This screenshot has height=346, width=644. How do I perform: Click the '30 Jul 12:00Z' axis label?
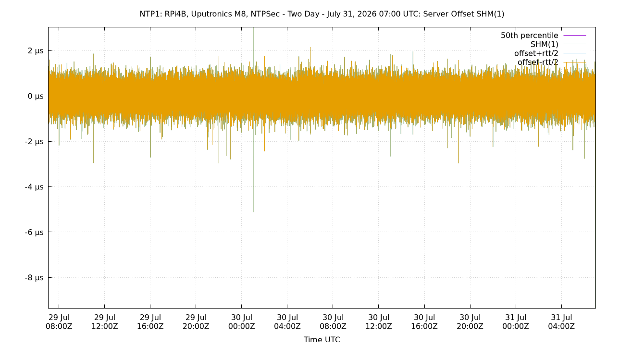[x=378, y=321]
